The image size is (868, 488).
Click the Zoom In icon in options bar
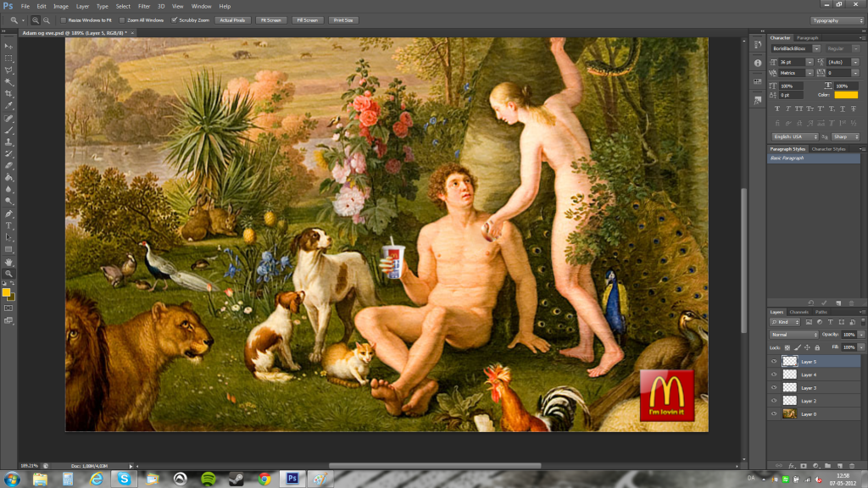tap(36, 20)
